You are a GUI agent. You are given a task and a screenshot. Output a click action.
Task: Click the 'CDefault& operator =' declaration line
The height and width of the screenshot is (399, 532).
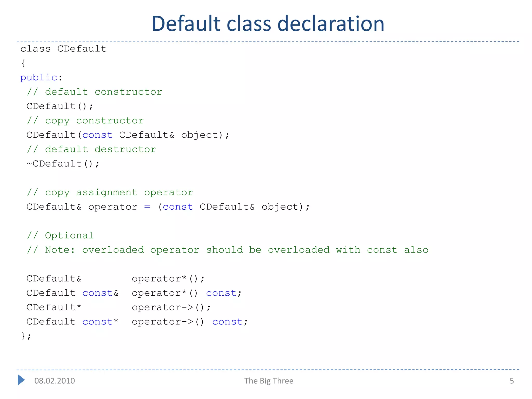coord(168,207)
